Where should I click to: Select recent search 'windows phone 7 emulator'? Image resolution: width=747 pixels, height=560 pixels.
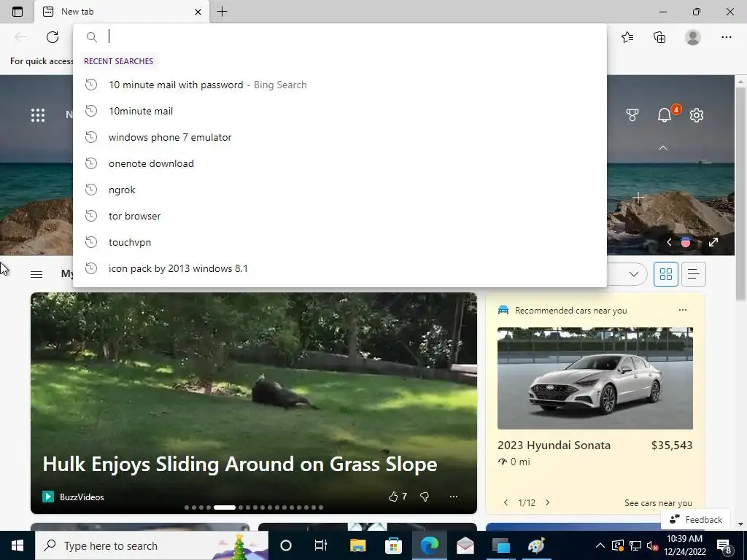pos(340,137)
